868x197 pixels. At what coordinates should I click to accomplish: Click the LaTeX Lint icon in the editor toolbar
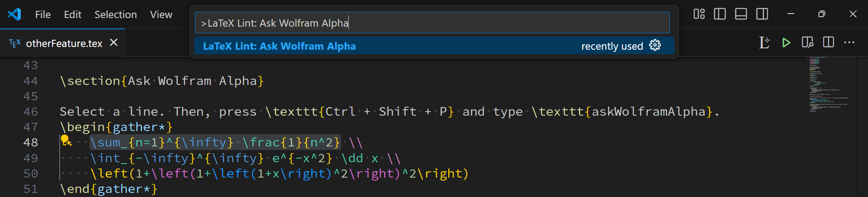764,42
